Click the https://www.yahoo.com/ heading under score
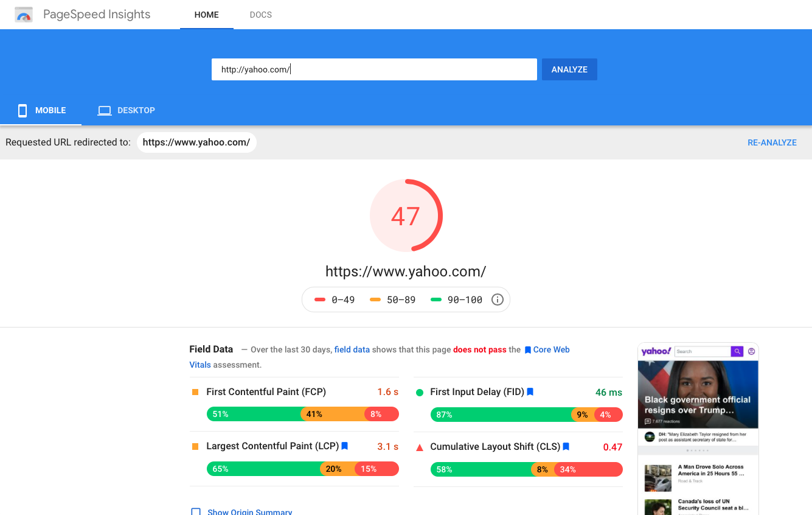Viewport: 812px width, 515px height. [x=406, y=271]
